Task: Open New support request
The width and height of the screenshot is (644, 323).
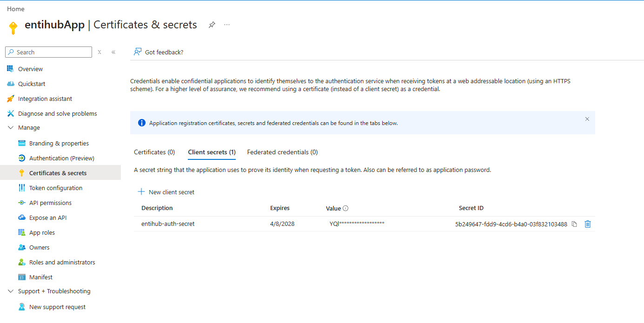Action: click(x=57, y=307)
